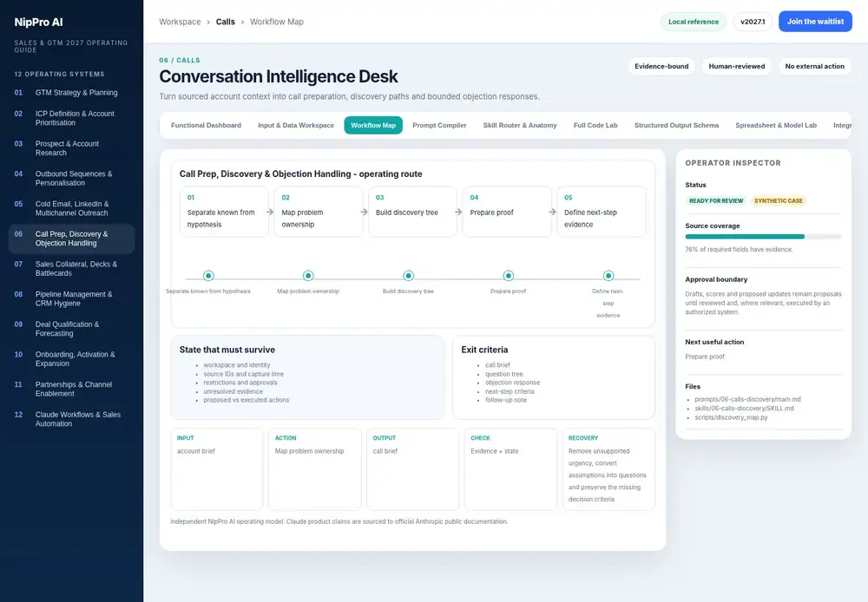Click the Join the waitlist button

(815, 22)
